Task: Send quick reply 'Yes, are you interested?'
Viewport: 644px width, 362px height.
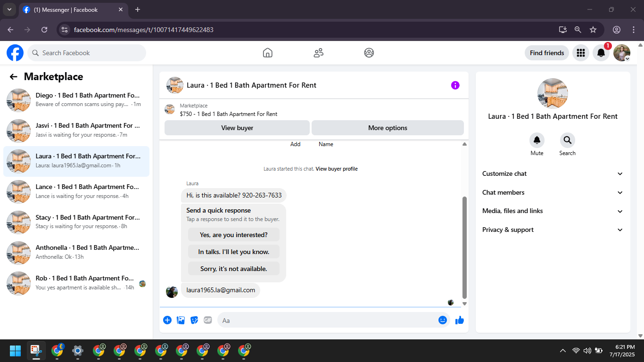Action: (x=234, y=235)
